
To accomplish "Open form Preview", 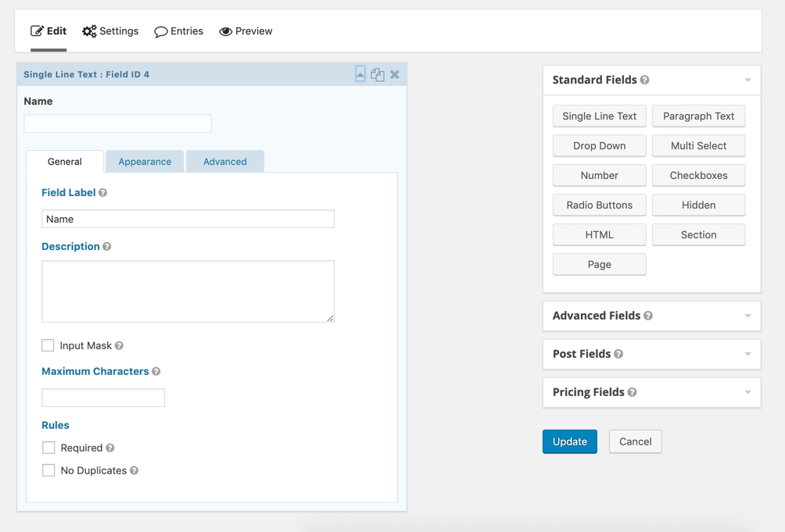I will pos(246,31).
